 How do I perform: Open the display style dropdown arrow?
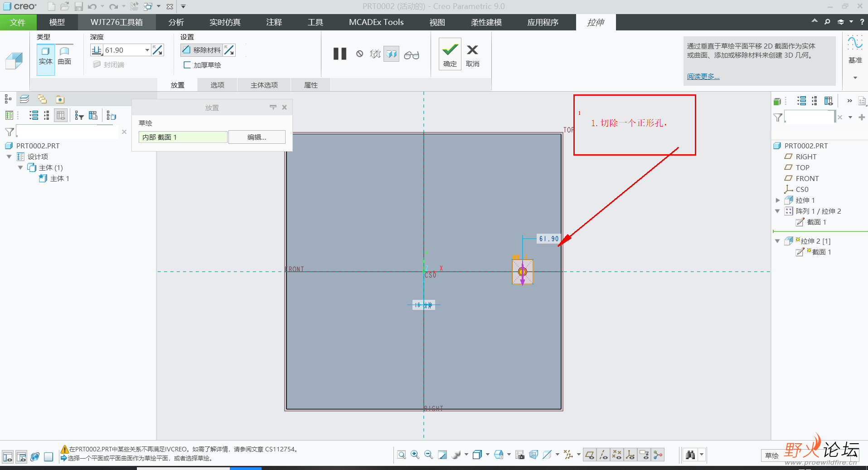coord(488,454)
